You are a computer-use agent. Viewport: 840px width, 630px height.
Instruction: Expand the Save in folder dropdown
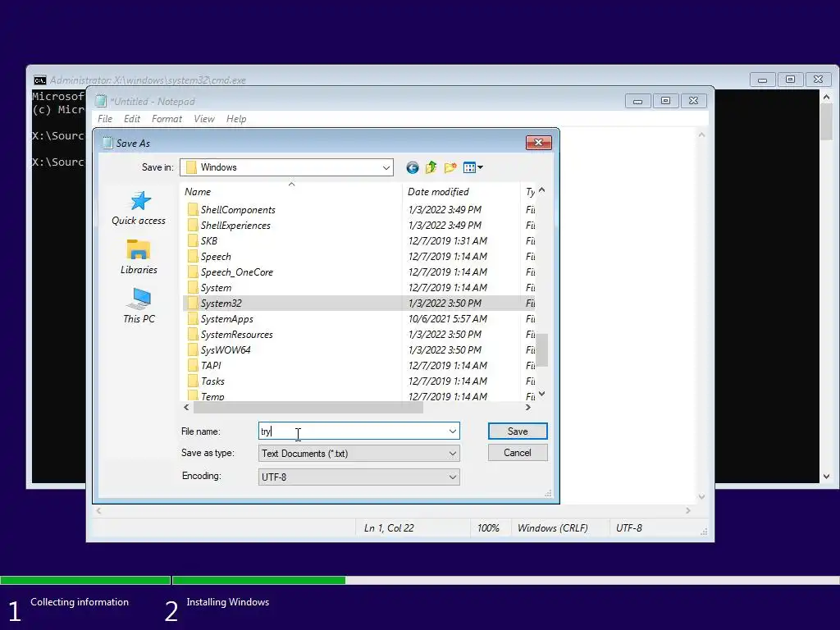click(x=386, y=167)
